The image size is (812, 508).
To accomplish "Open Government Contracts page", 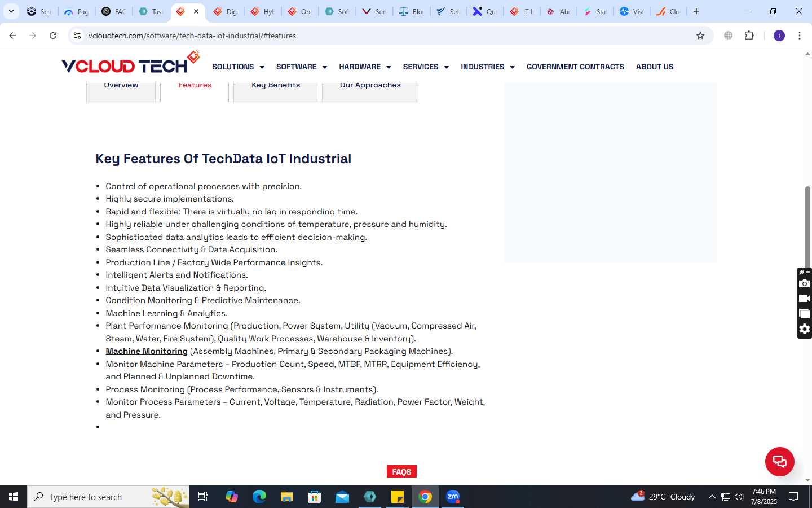I will (575, 67).
